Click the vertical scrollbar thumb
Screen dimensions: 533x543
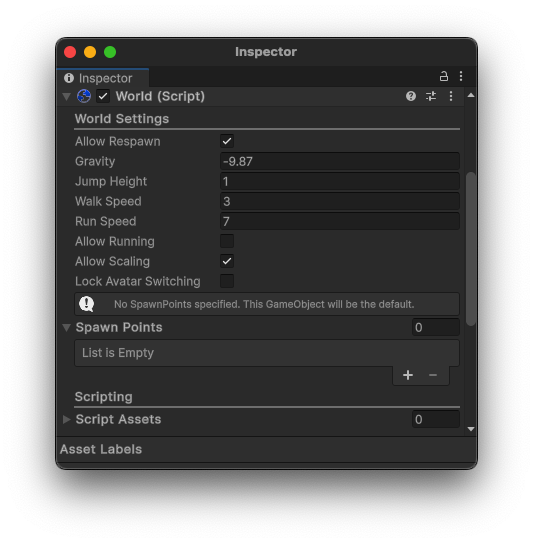(x=470, y=249)
